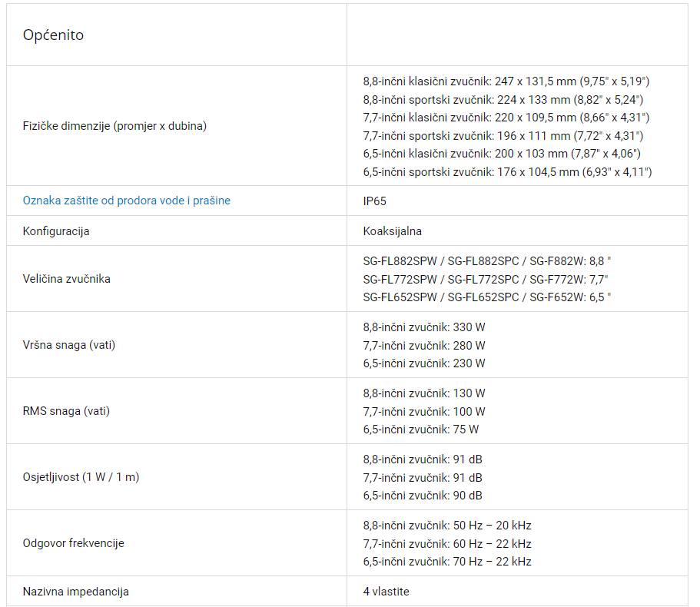Select the value '6,5-inčni zvučnik: 75 W'
The image size is (700, 607).
(x=421, y=430)
